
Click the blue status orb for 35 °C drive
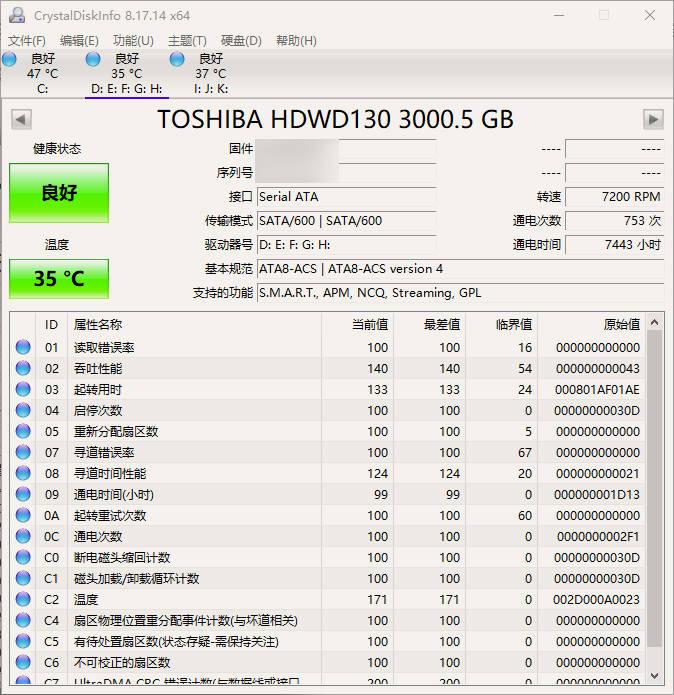[x=93, y=59]
